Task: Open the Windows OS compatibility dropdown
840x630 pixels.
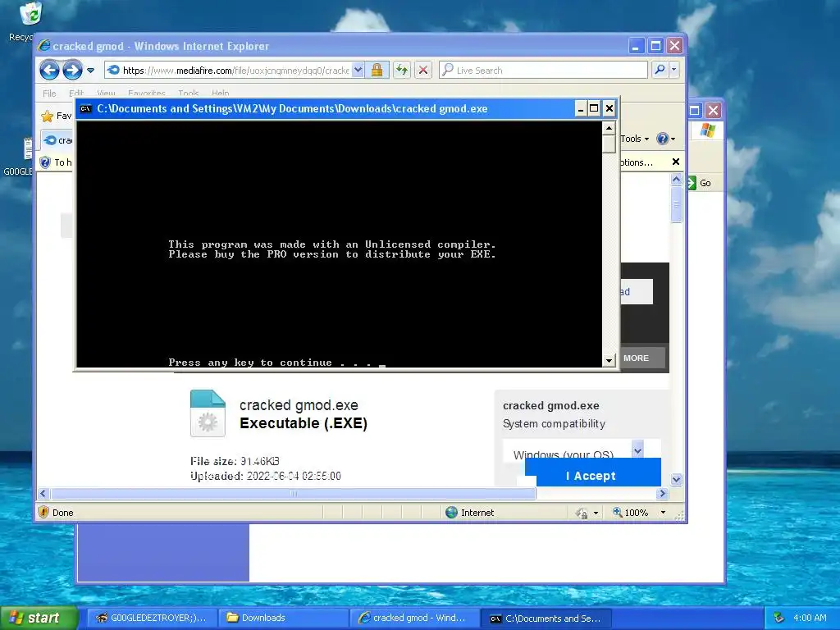Action: [x=637, y=450]
